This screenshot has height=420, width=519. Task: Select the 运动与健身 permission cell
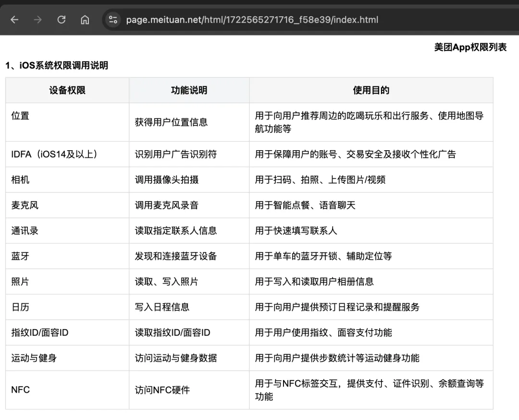[67, 358]
